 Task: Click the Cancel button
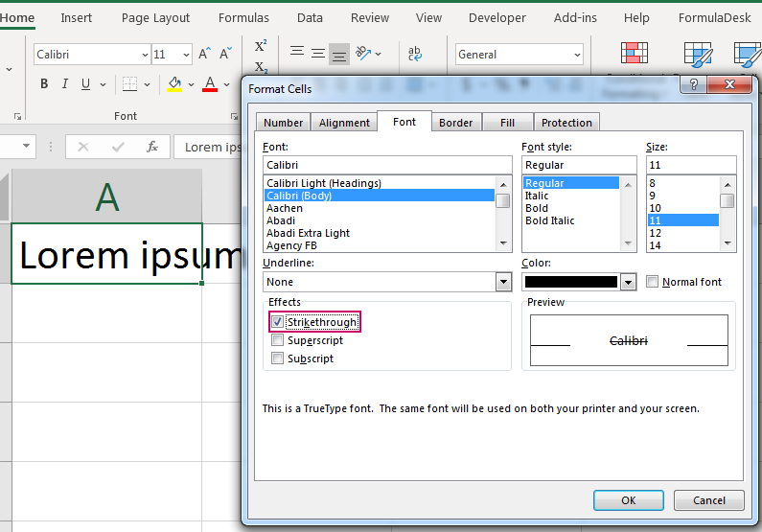(x=709, y=500)
